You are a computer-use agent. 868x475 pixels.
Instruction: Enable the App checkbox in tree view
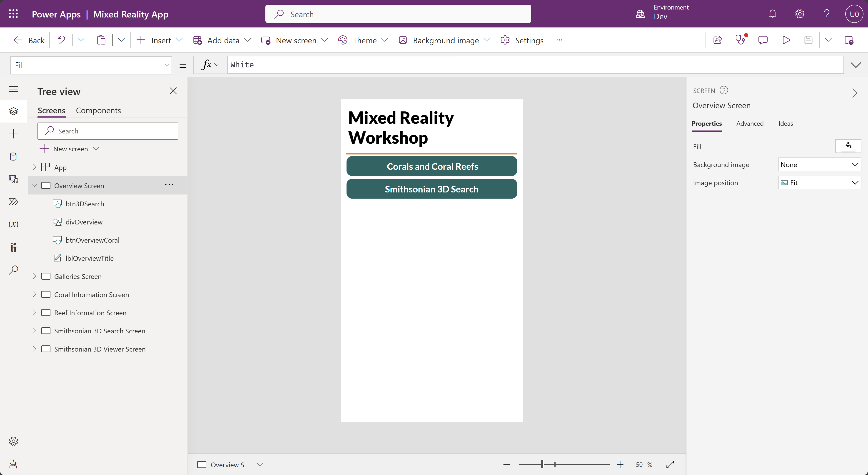pyautogui.click(x=46, y=167)
